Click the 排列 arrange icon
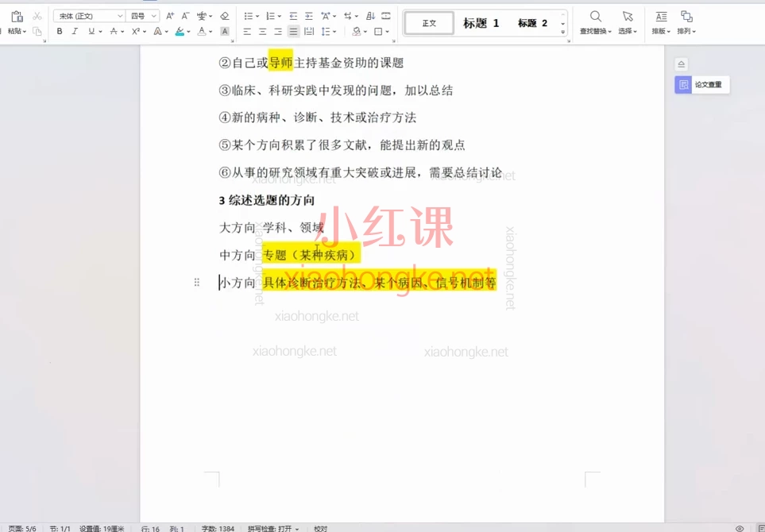The width and height of the screenshot is (765, 532). 686,16
